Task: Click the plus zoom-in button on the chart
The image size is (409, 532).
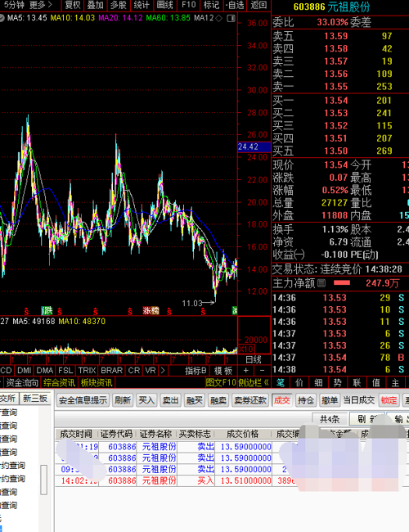Action: point(246,371)
